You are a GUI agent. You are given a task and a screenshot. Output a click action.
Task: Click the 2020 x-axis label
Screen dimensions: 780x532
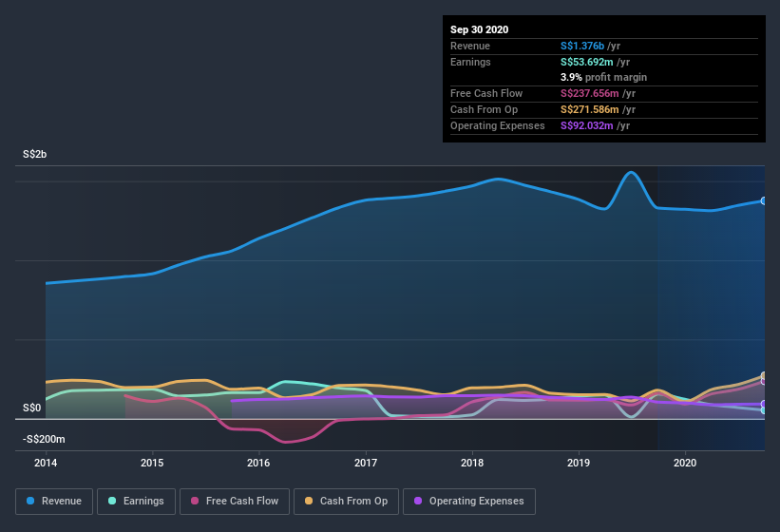pos(684,463)
